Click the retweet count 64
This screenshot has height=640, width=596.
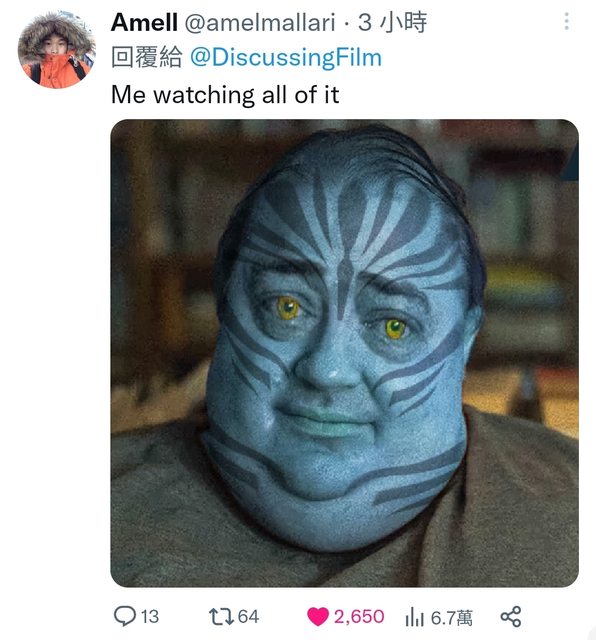248,616
